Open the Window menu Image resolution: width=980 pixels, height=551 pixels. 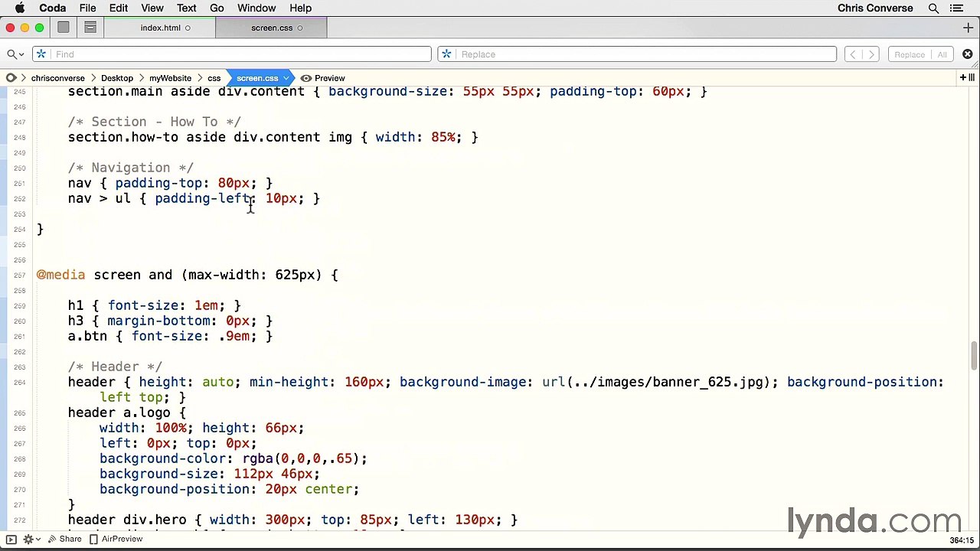(x=256, y=8)
